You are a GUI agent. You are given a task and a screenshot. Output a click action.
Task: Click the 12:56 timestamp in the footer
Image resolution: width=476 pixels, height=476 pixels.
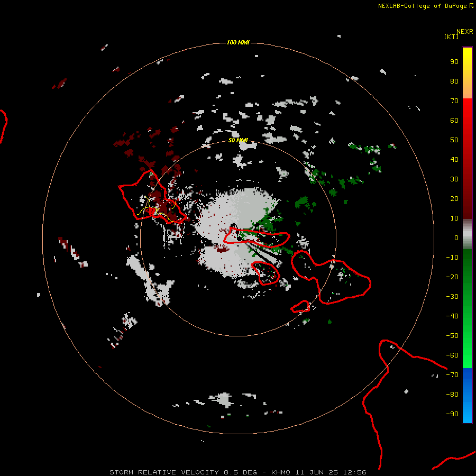point(355,472)
